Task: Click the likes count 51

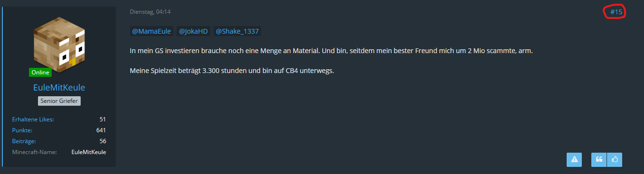Action: pos(103,119)
